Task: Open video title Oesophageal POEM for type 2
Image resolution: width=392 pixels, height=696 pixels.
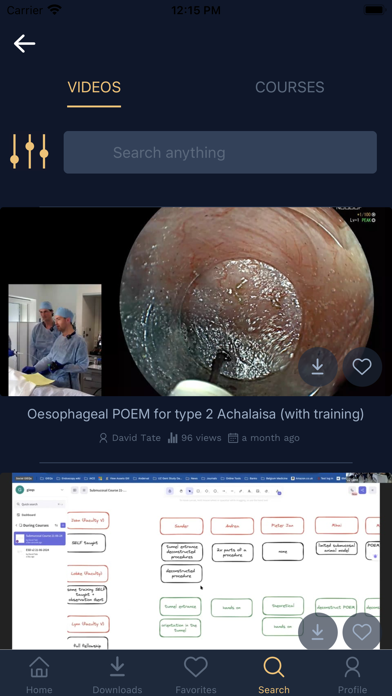Action: 196,414
